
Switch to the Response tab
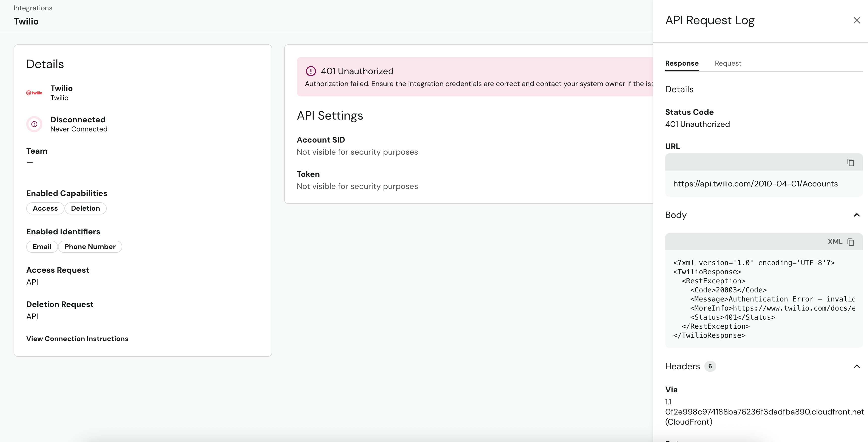tap(682, 63)
